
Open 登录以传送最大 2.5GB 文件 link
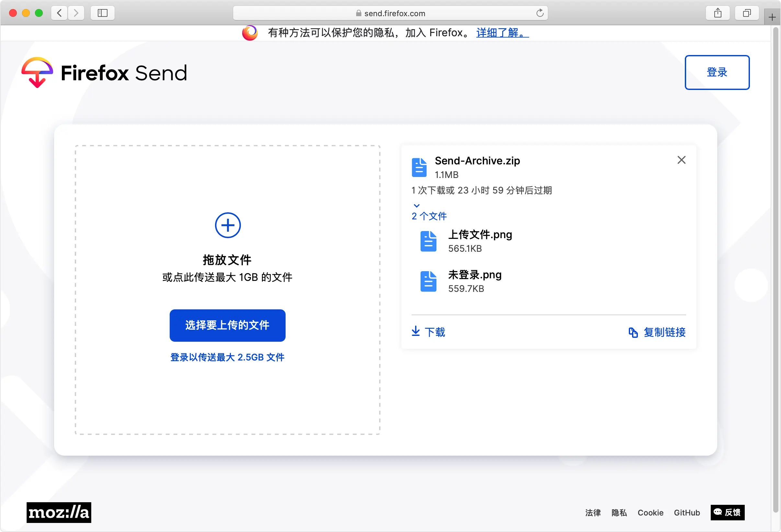(x=228, y=357)
